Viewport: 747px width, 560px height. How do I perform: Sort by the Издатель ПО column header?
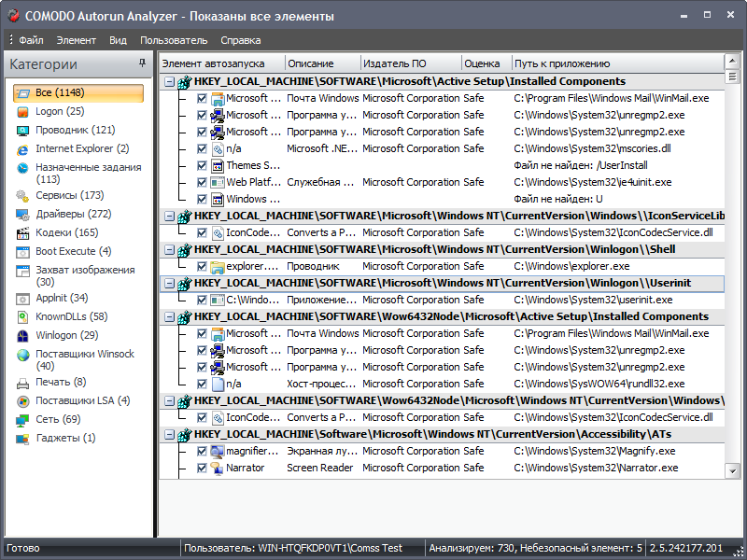pyautogui.click(x=394, y=63)
